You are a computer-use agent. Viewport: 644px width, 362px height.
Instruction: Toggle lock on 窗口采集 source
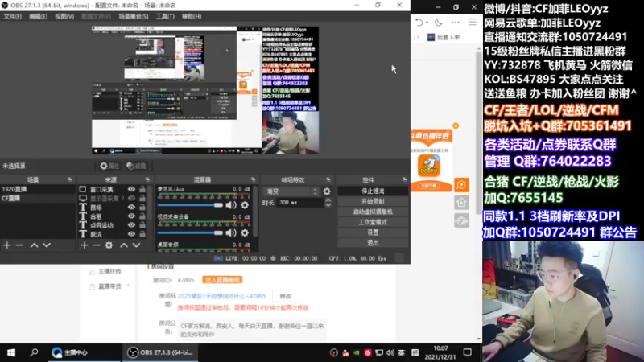pos(142,189)
